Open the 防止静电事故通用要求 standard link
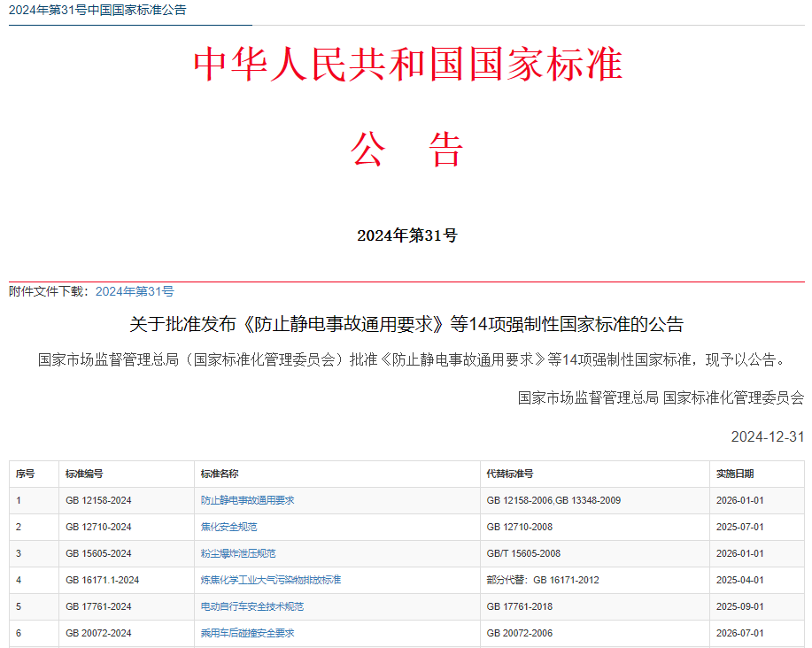Viewport: 812px width, 648px height. [x=248, y=500]
